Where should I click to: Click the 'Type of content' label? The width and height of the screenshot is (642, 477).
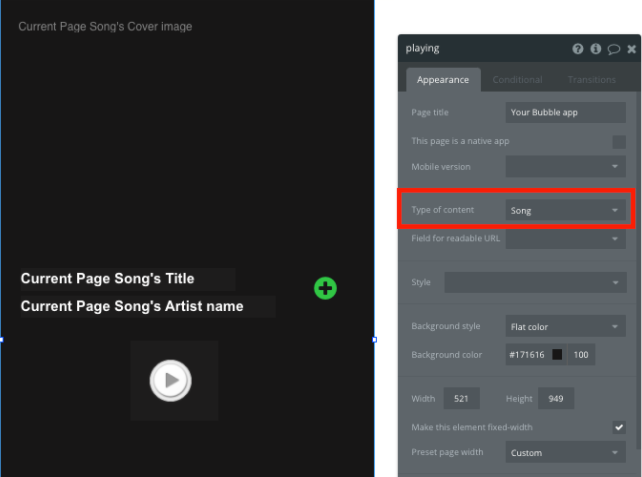(x=442, y=210)
